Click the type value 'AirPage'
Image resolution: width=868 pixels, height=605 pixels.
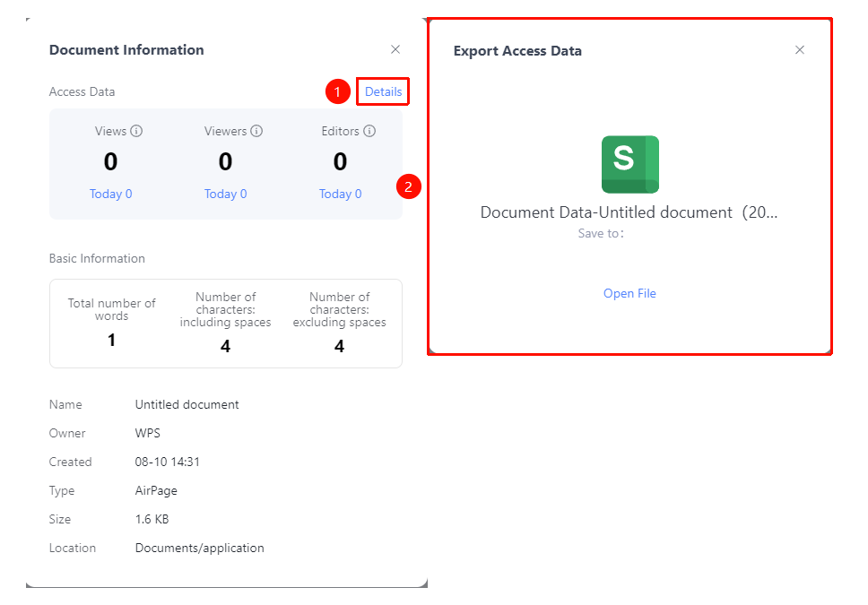click(156, 491)
